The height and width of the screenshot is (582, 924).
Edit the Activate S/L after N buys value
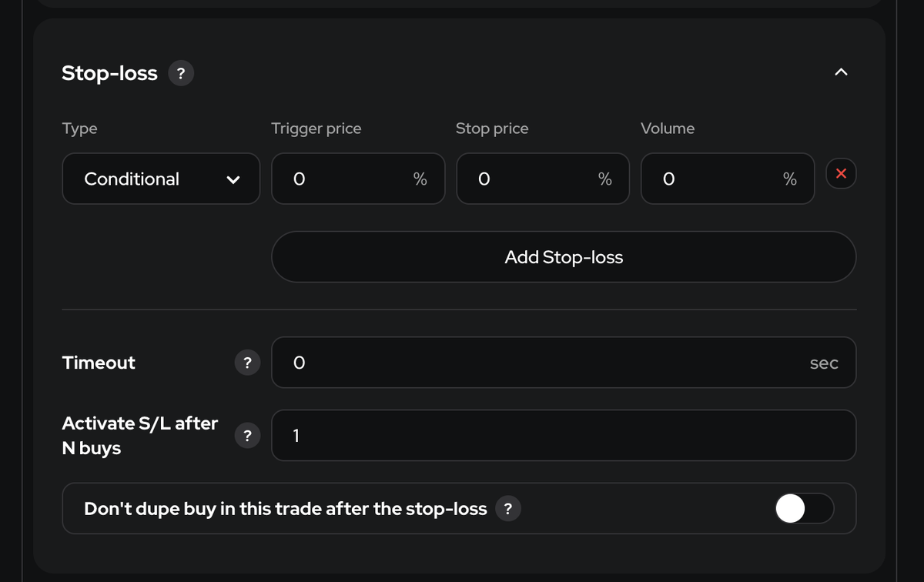click(x=564, y=436)
